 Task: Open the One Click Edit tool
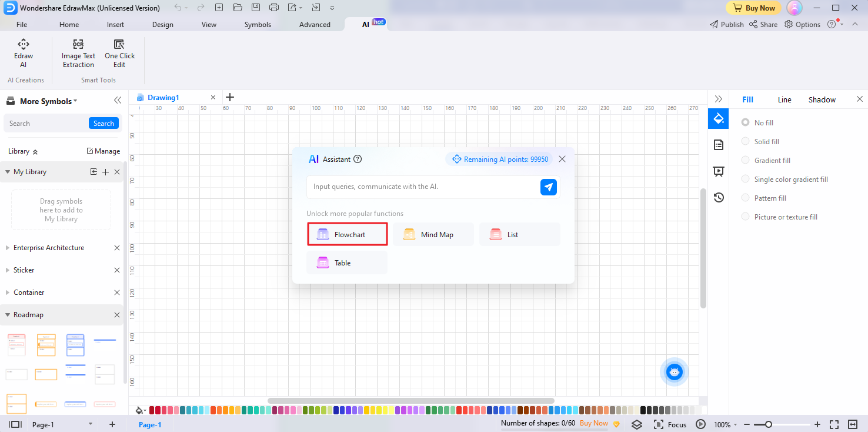click(x=119, y=54)
